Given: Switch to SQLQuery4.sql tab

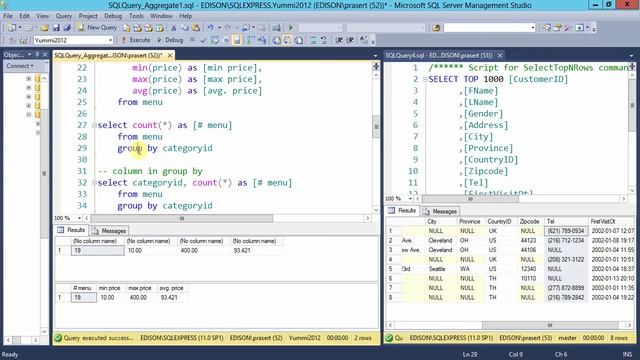Looking at the screenshot, I should coord(439,55).
